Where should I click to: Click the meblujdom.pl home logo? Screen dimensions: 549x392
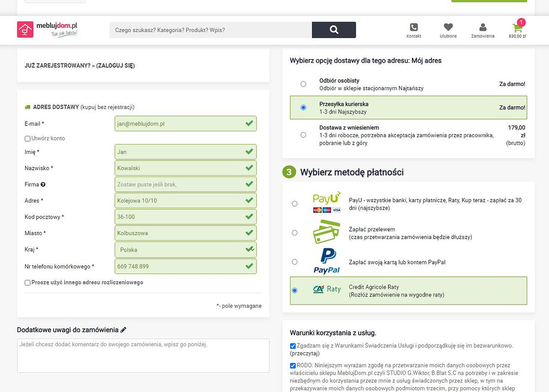pyautogui.click(x=47, y=29)
